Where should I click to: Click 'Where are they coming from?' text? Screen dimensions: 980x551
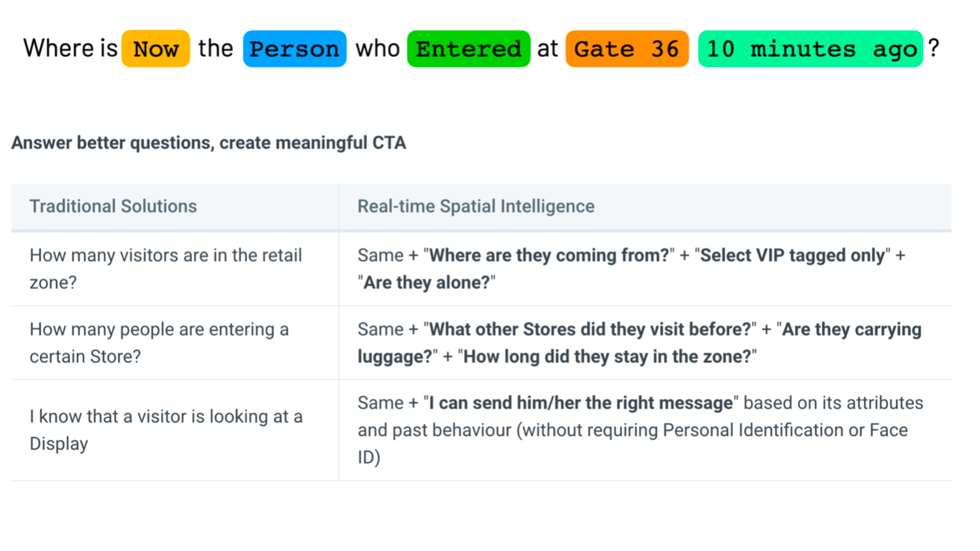[x=549, y=255]
